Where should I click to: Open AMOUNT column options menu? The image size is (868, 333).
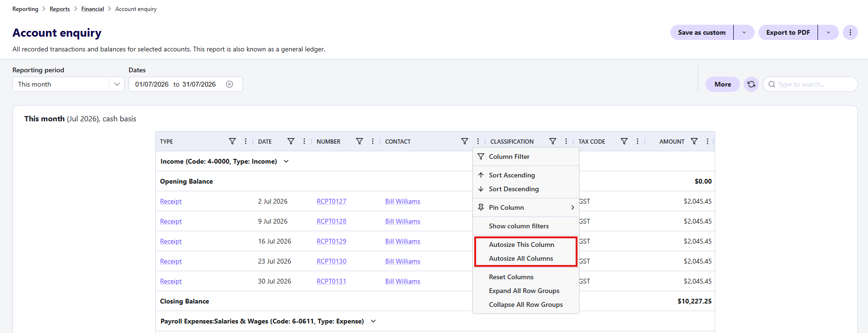(x=708, y=141)
